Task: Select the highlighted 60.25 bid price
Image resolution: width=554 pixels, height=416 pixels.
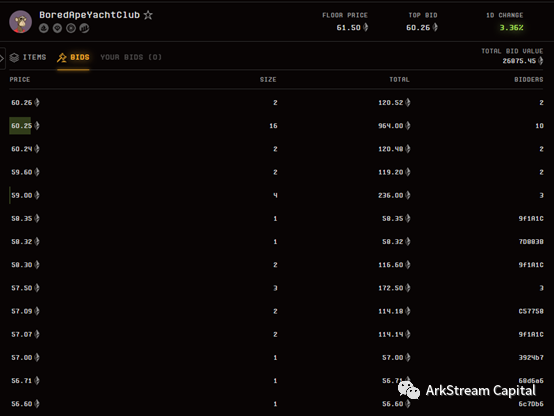Action: 20,126
